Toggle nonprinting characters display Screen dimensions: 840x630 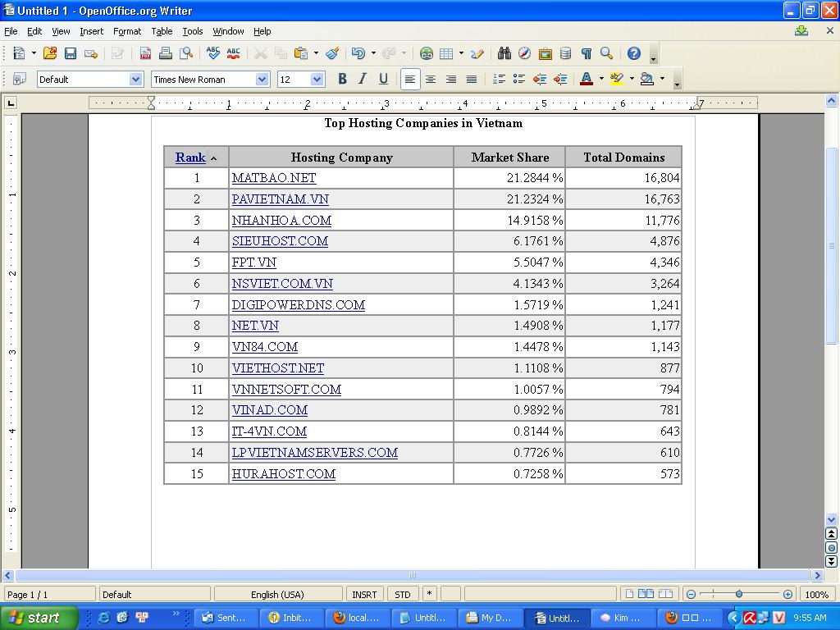click(x=586, y=53)
